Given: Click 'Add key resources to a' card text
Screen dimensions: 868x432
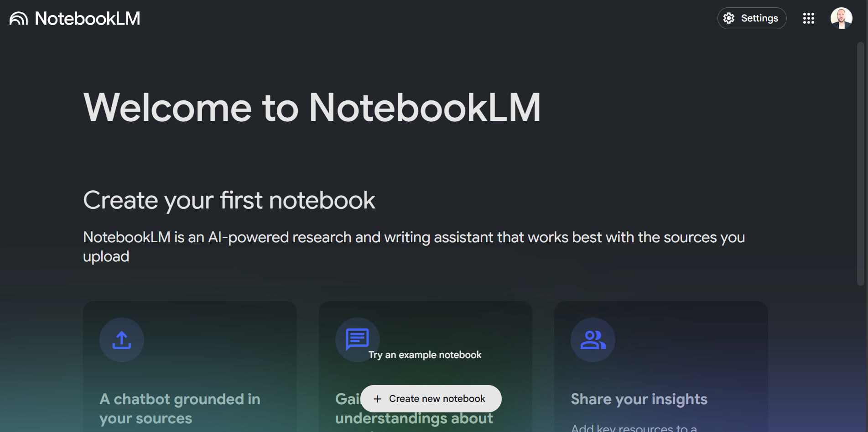Looking at the screenshot, I should pyautogui.click(x=634, y=428).
